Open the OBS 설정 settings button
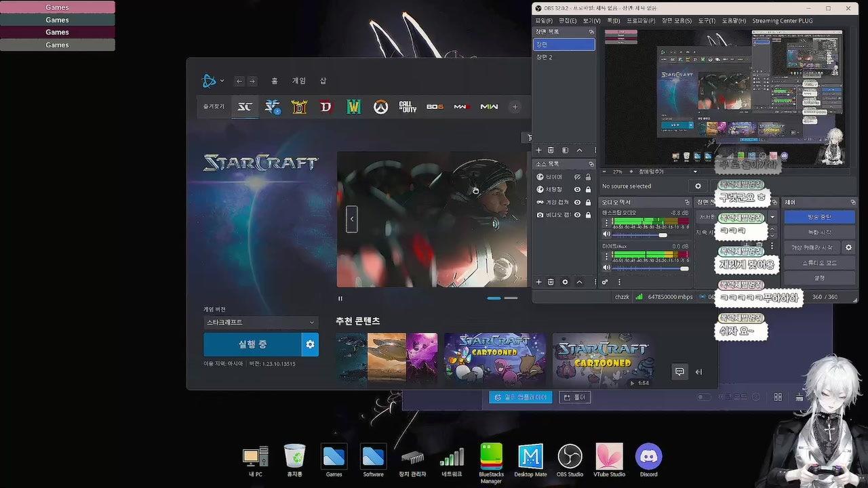This screenshot has height=488, width=868. click(x=819, y=278)
